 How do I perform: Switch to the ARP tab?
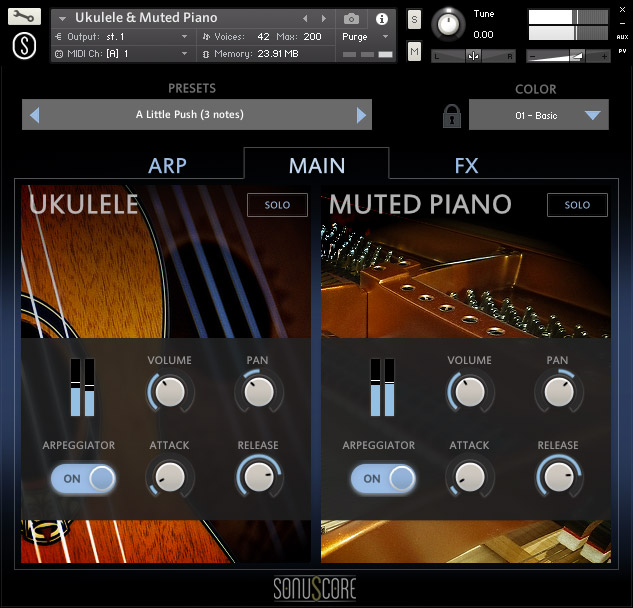click(167, 166)
